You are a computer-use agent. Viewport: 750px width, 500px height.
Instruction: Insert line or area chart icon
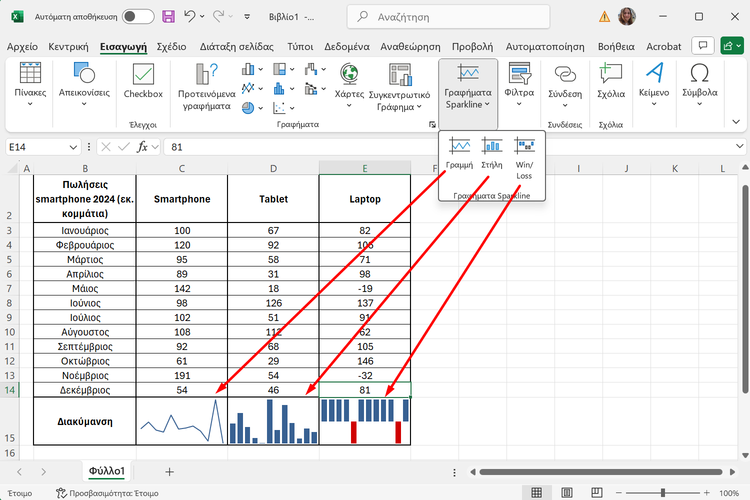[x=248, y=89]
